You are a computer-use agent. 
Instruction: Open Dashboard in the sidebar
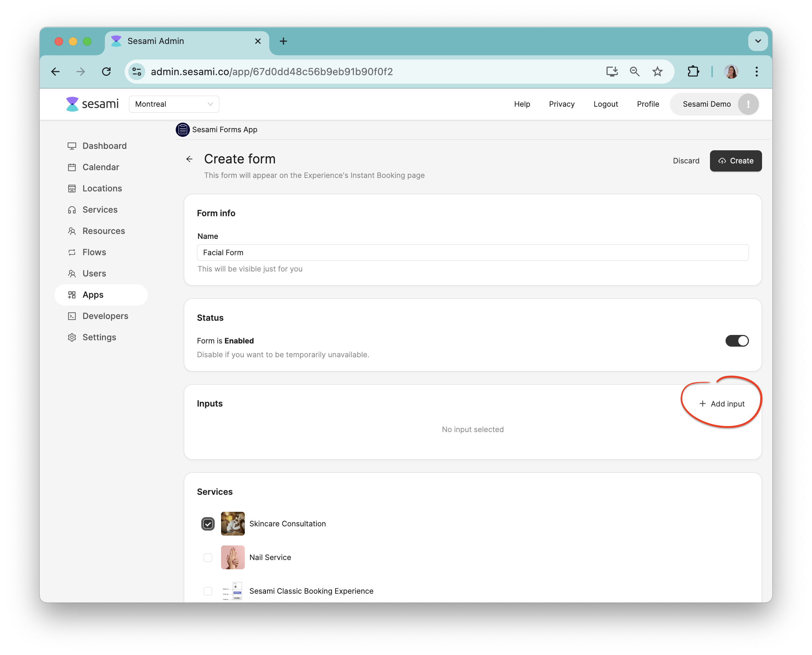click(101, 146)
